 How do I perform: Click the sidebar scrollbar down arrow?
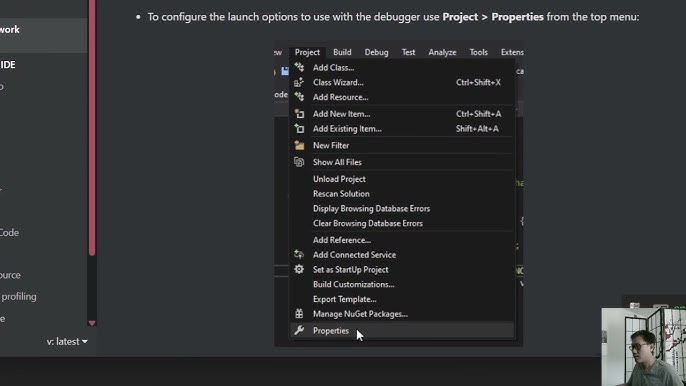click(92, 323)
